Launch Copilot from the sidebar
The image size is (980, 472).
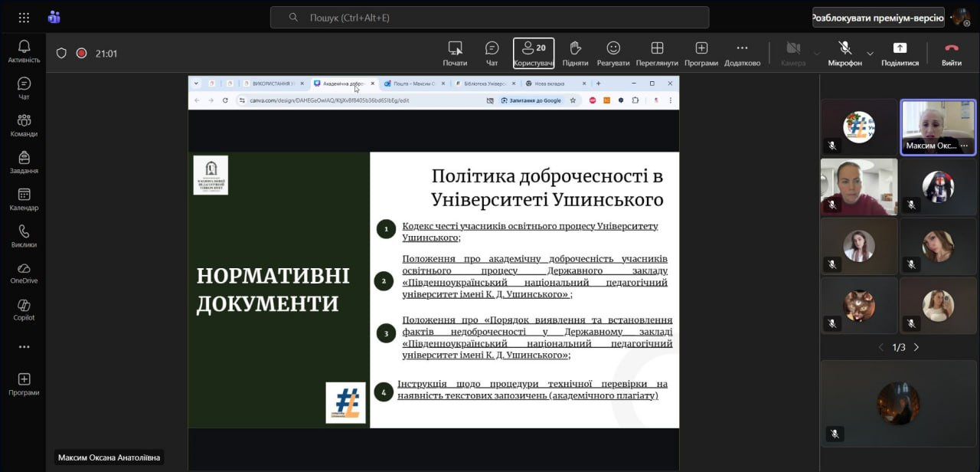pos(24,310)
